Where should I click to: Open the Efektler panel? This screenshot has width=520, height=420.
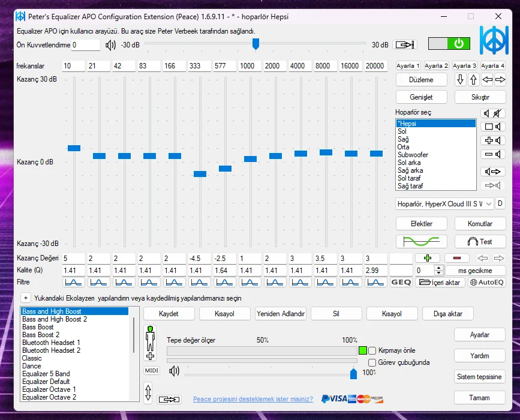[421, 224]
